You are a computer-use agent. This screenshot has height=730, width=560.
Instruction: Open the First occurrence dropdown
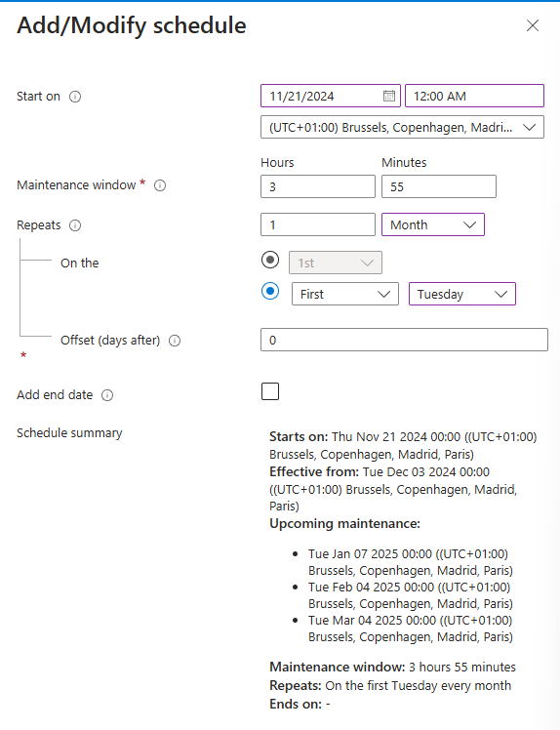pyautogui.click(x=345, y=294)
